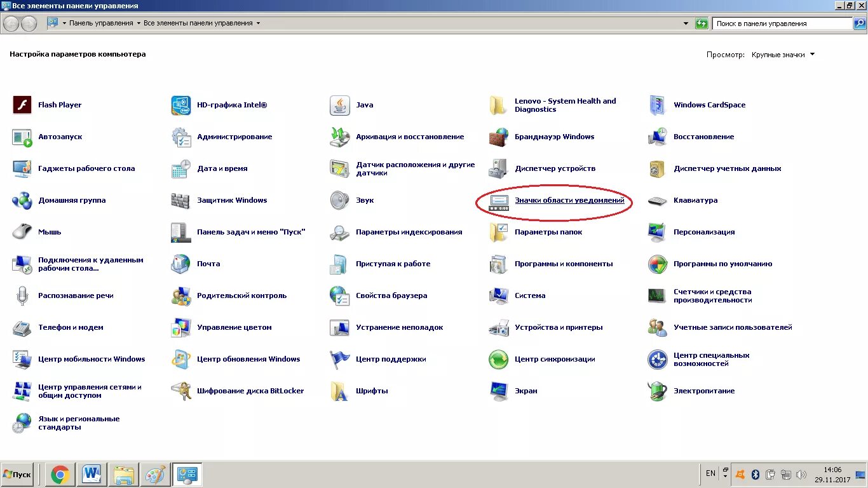This screenshot has height=488, width=868.
Task: Open Программы и компоненты link
Action: 564,264
